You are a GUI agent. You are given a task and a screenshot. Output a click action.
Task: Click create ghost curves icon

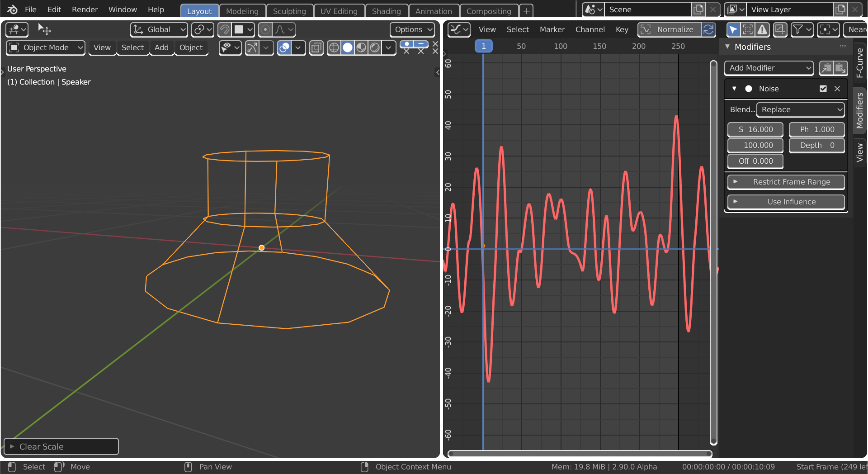pos(780,29)
